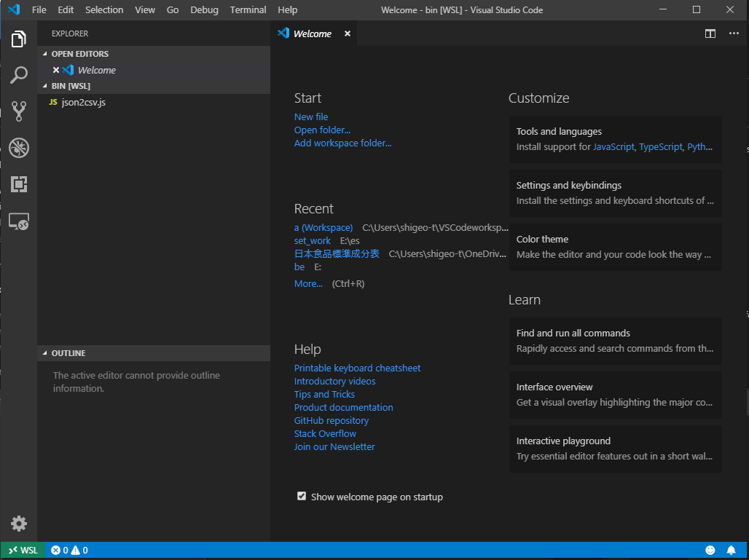Screen dimensions: 749x560
Task: Click the Color theme customize button
Action: 615,247
